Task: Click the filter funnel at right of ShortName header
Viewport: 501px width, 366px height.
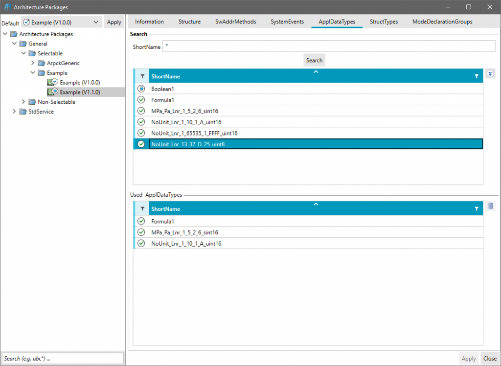Action: (x=476, y=76)
